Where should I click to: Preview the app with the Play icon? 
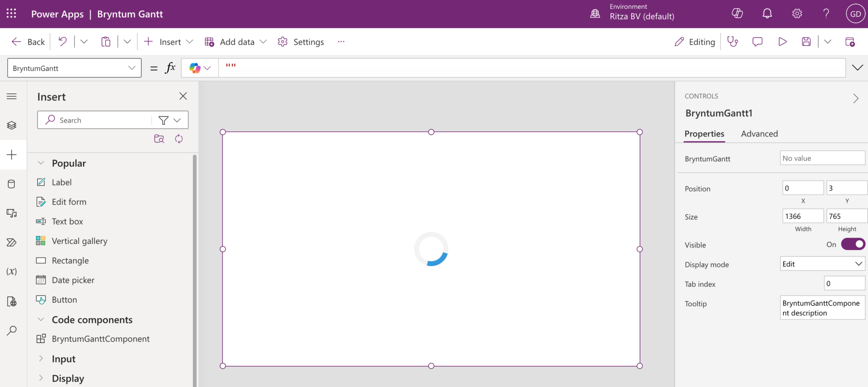tap(782, 41)
